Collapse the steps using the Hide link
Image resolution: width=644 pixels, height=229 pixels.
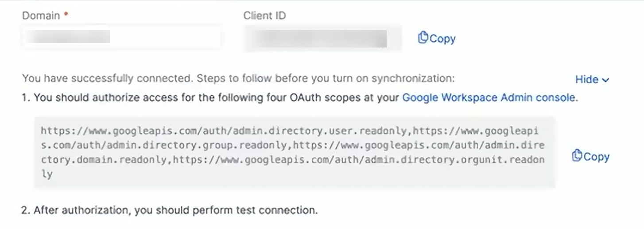[x=586, y=79]
